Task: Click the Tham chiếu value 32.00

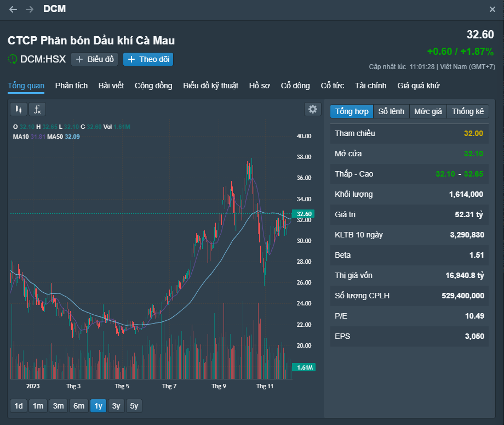Action: pos(473,133)
